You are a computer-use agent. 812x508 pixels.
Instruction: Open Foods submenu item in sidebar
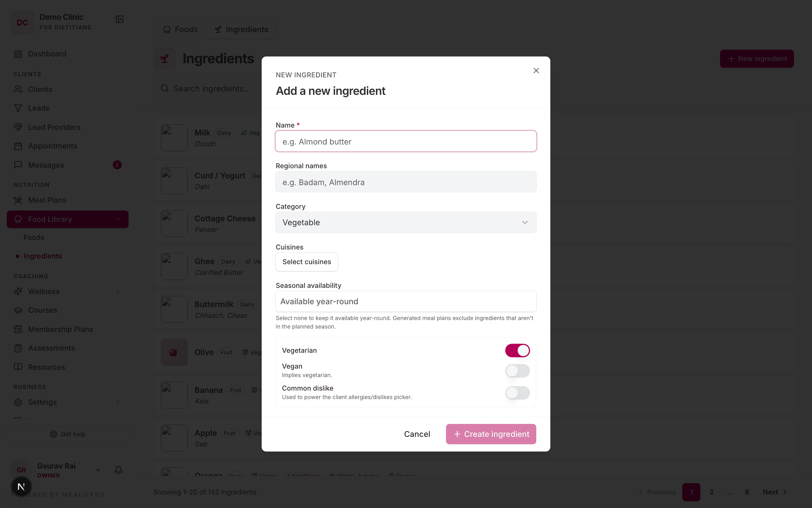pos(34,238)
